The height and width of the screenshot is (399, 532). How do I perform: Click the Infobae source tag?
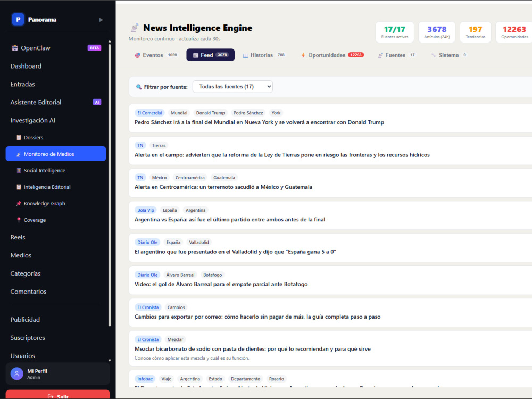coord(145,379)
